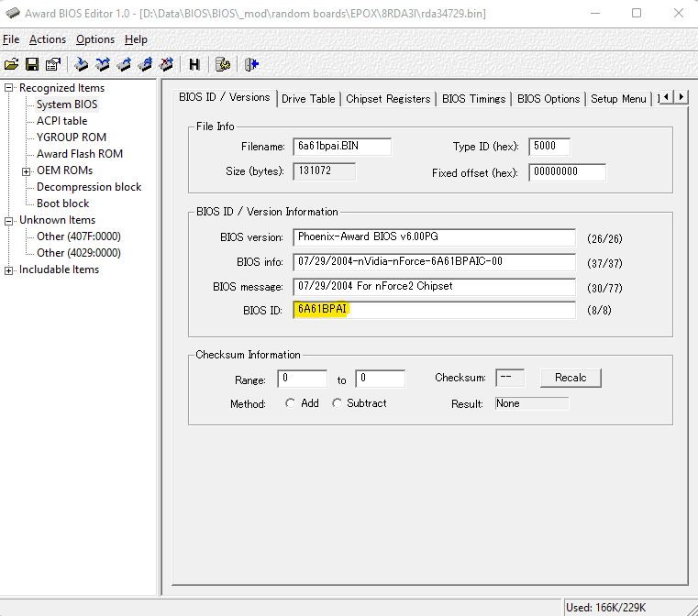Click the Filename input field
698x616 pixels.
point(342,147)
